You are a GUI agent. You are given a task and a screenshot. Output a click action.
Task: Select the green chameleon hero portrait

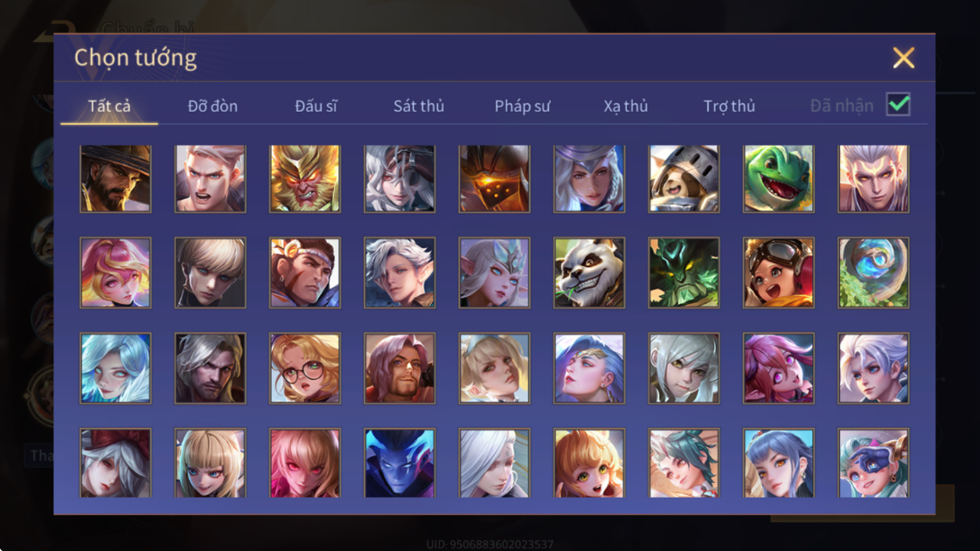pos(778,179)
